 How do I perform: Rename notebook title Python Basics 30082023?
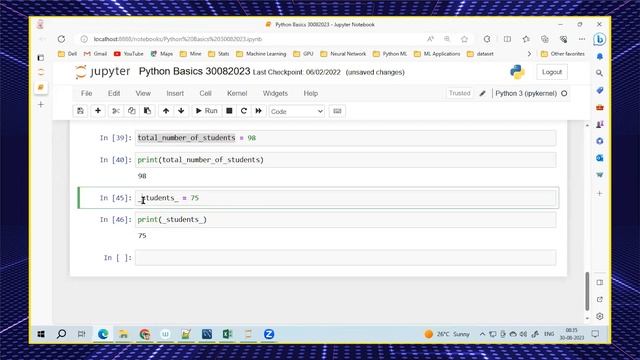194,71
